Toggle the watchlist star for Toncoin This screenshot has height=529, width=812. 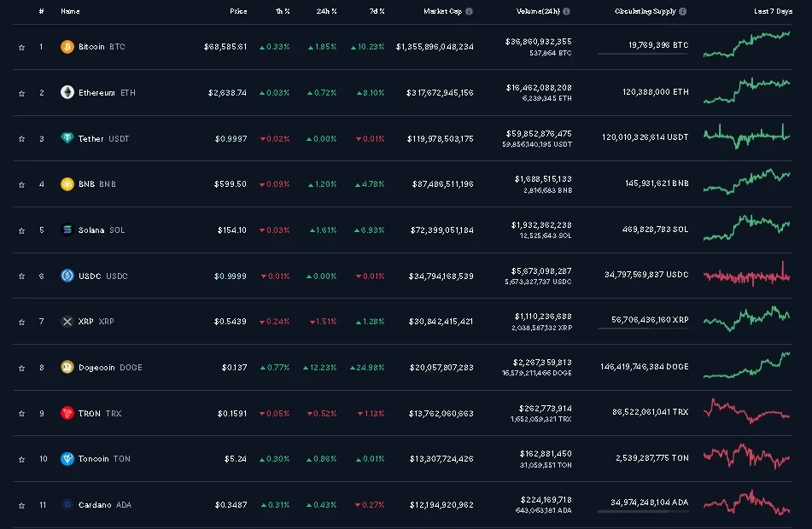coord(21,459)
